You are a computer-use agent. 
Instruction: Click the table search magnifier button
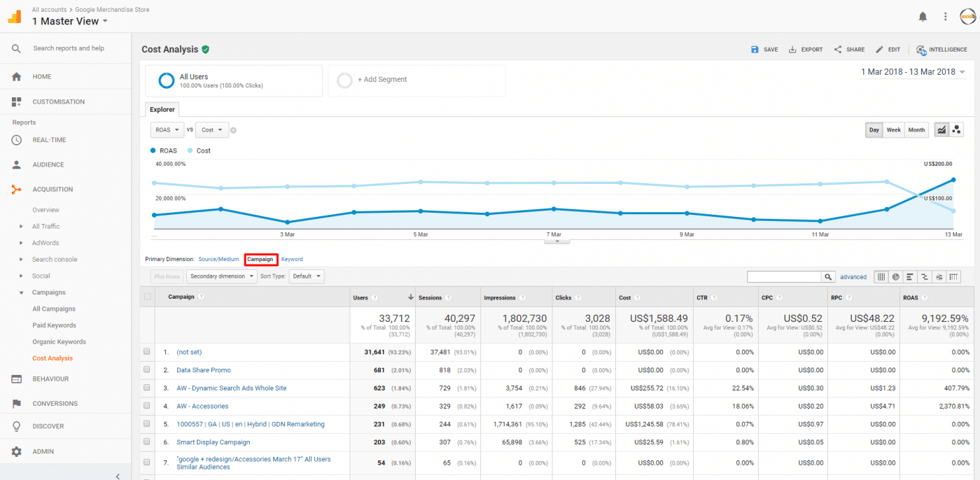(x=828, y=277)
